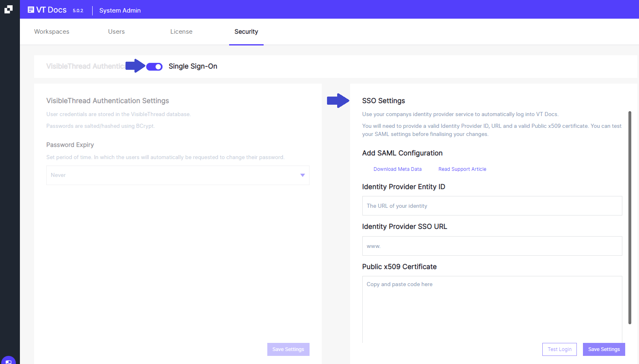Image resolution: width=639 pixels, height=364 pixels.
Task: Click the Test Login button
Action: (x=559, y=349)
